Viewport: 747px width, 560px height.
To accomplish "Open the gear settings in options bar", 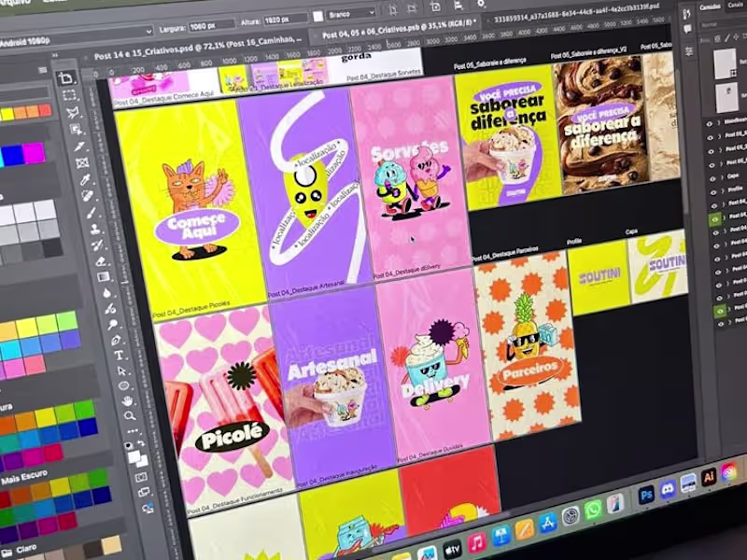I will tap(481, 4).
